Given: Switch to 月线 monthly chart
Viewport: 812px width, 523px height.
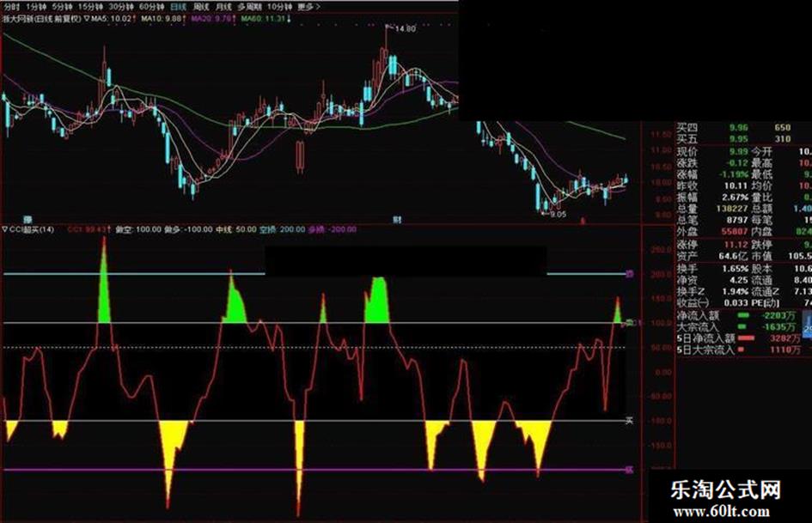Looking at the screenshot, I should coord(223,7).
